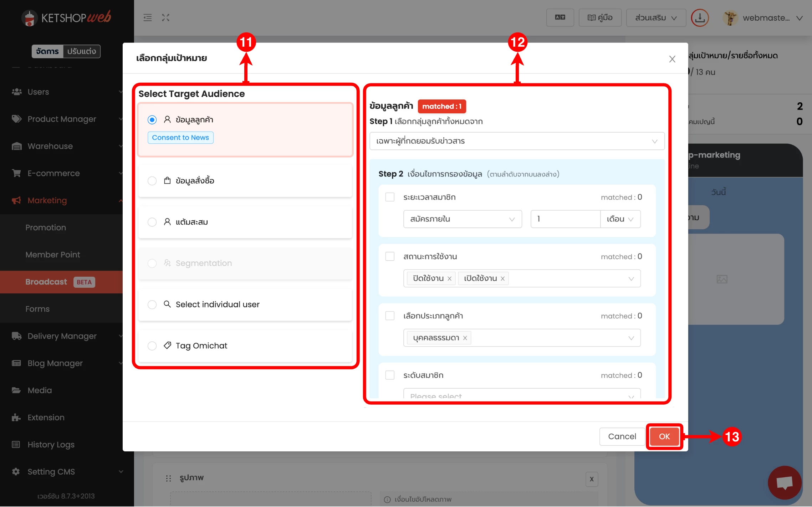
Task: Remove the ปิดใช้งาน tag with its x
Action: 450,278
